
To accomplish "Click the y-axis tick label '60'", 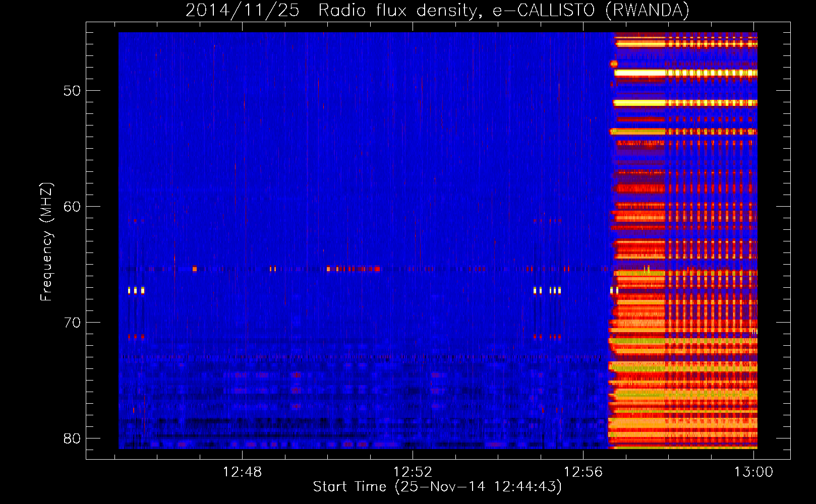I will (72, 207).
